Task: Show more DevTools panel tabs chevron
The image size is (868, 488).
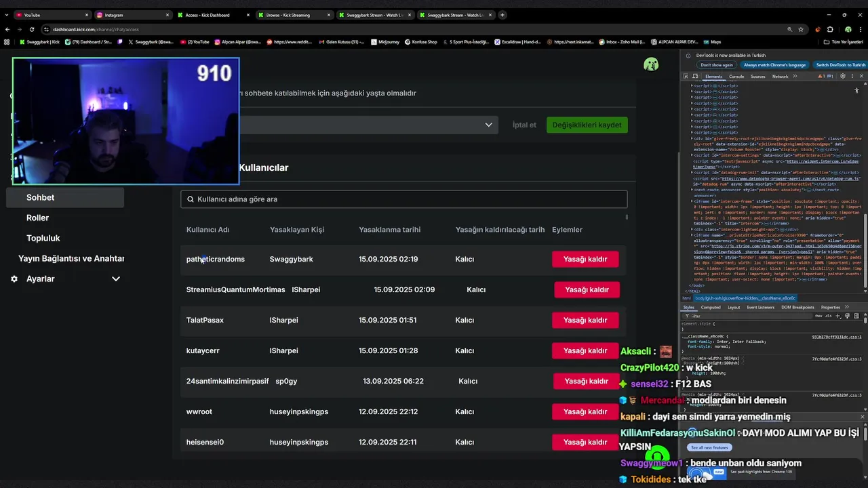Action: 795,76
